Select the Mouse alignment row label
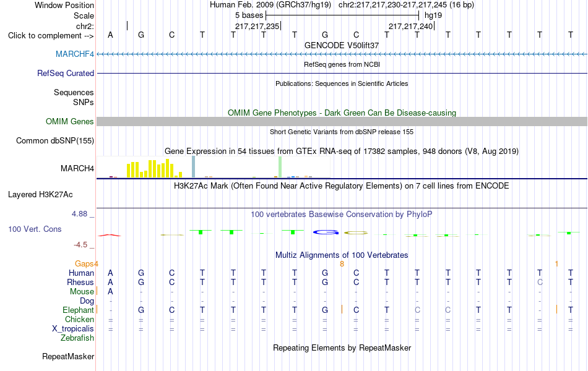This screenshot has height=371, width=588. tap(82, 292)
